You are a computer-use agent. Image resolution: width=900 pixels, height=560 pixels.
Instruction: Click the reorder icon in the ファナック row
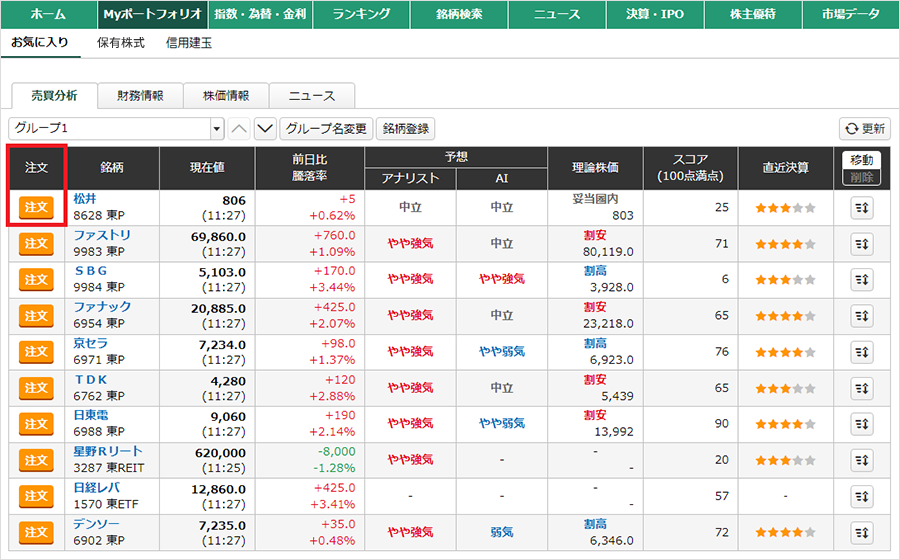[x=862, y=316]
